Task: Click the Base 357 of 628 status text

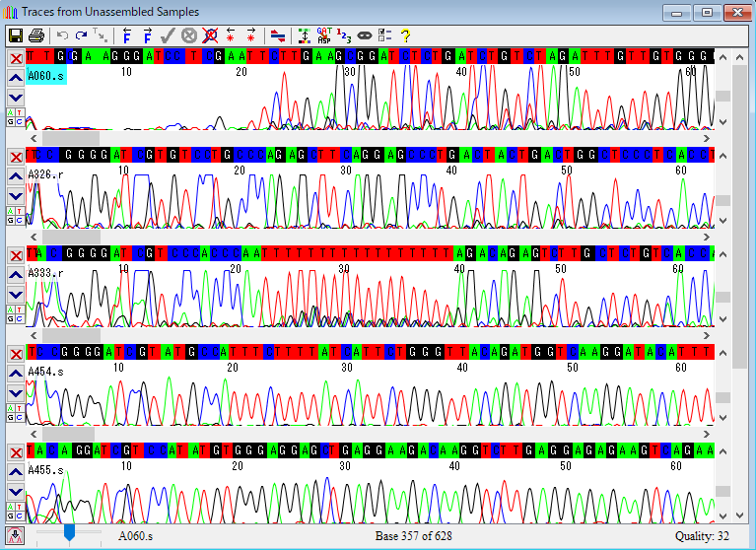Action: [414, 536]
